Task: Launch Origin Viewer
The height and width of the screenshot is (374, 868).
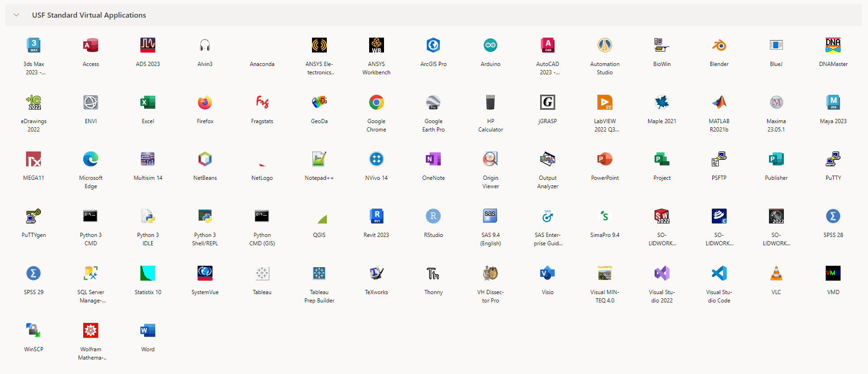Action: pos(490,159)
